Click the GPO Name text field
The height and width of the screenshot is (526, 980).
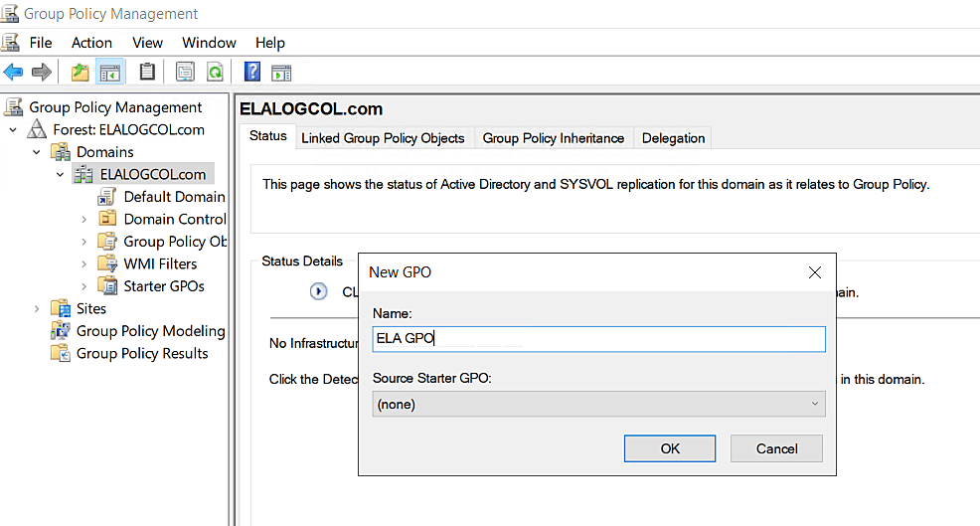pyautogui.click(x=598, y=339)
